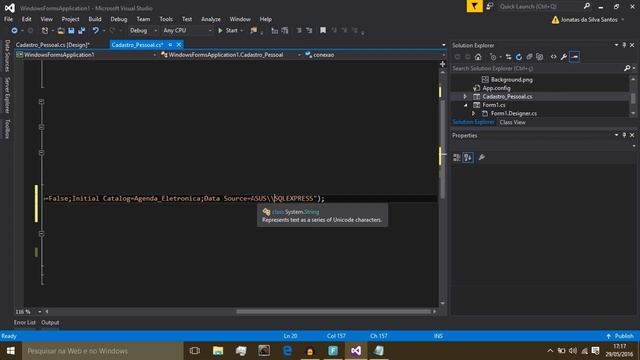The height and width of the screenshot is (360, 640).
Task: Click the account name Jonatas da Silva Santos
Action: (589, 20)
